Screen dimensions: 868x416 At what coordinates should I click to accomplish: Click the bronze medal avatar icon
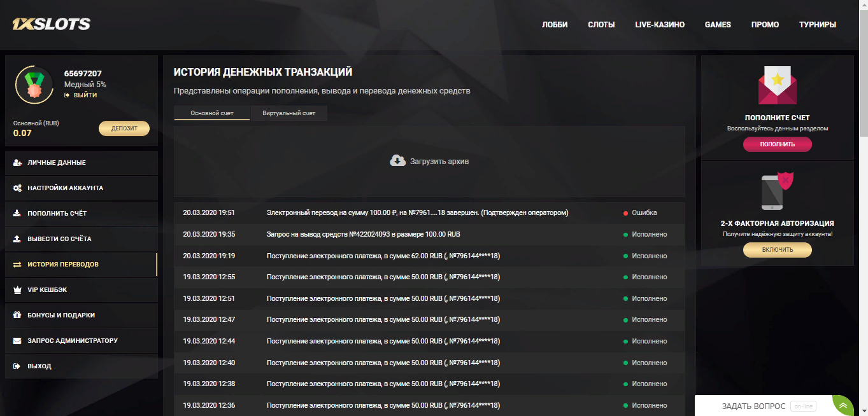(34, 84)
